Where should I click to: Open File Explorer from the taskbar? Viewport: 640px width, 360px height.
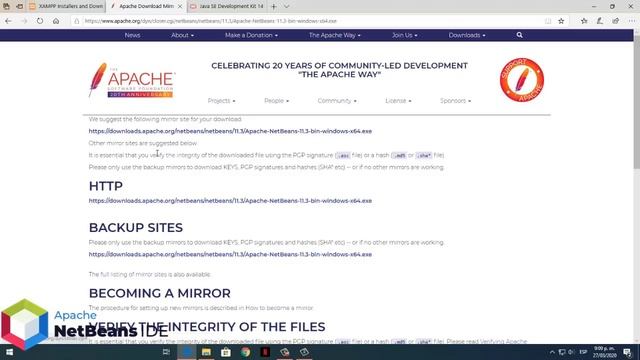[206, 352]
